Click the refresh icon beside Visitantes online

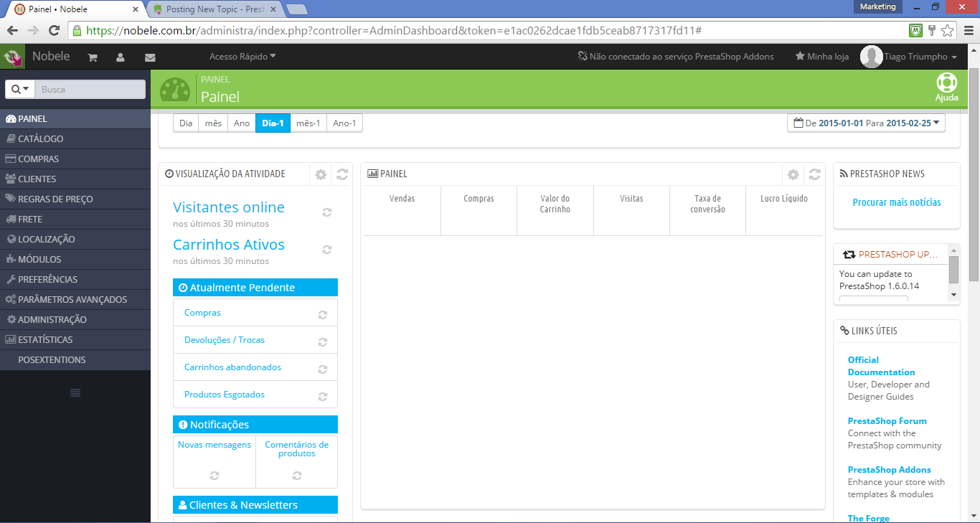(x=327, y=212)
